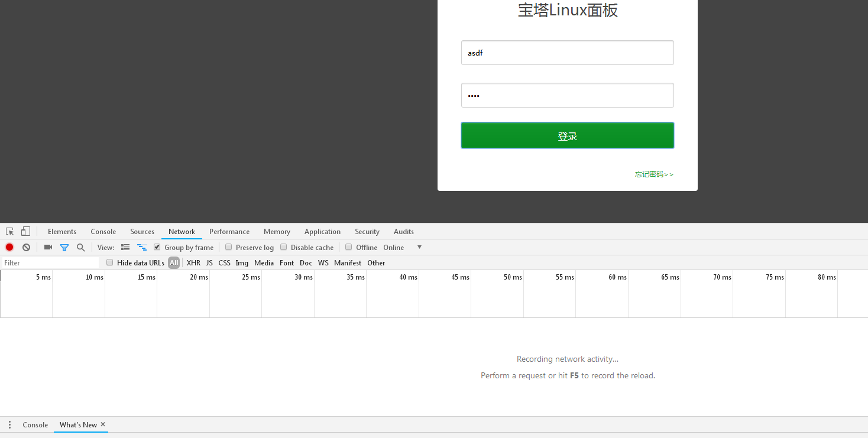This screenshot has height=438, width=868.
Task: Filter requests by Media
Action: (x=264, y=263)
